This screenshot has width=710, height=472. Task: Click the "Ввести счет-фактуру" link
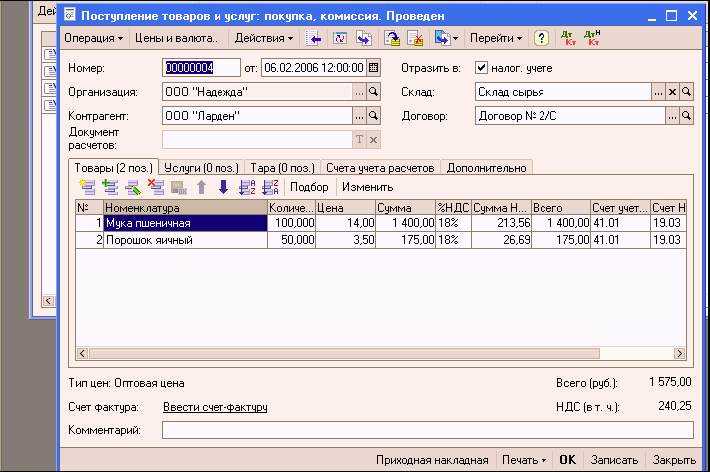[215, 407]
